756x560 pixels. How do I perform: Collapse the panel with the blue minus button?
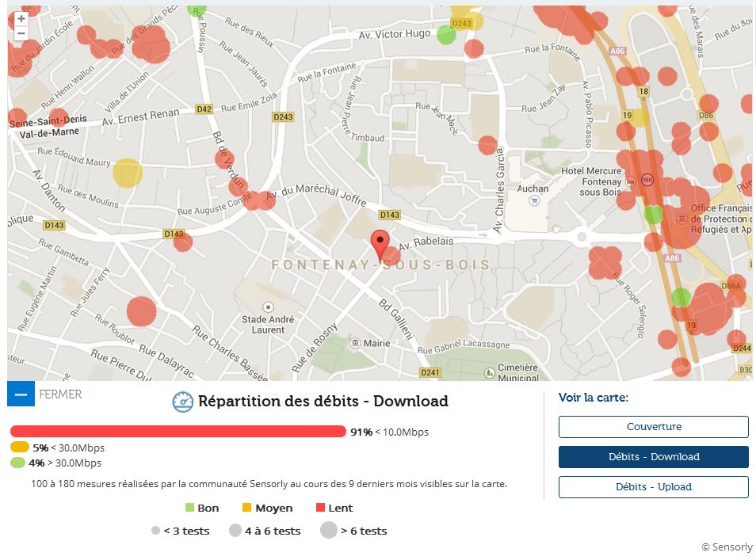[x=21, y=394]
